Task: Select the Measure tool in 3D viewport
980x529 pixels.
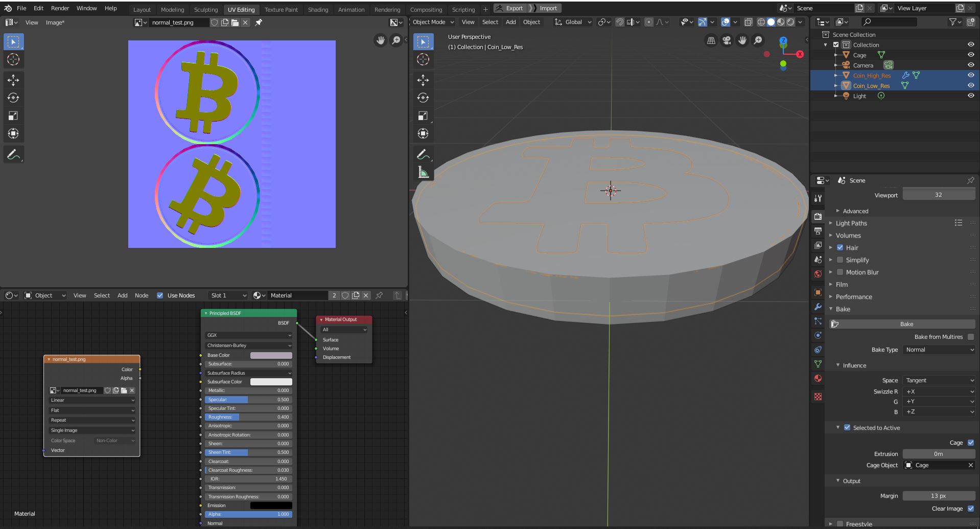Action: pos(423,172)
